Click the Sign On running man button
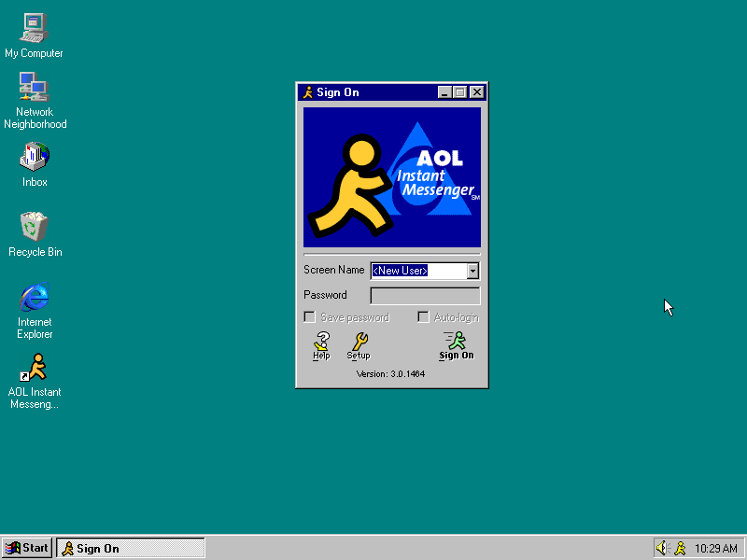This screenshot has width=747, height=560. (457, 346)
